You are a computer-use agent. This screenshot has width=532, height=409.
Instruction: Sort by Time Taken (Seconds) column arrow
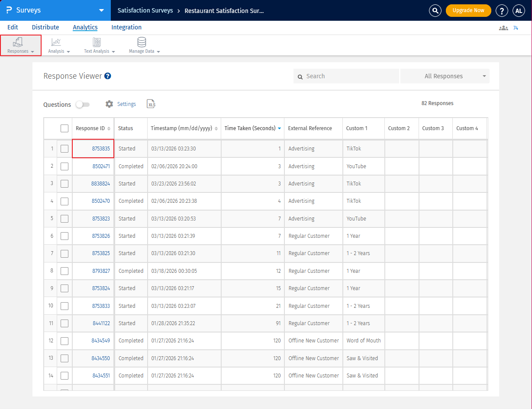279,128
